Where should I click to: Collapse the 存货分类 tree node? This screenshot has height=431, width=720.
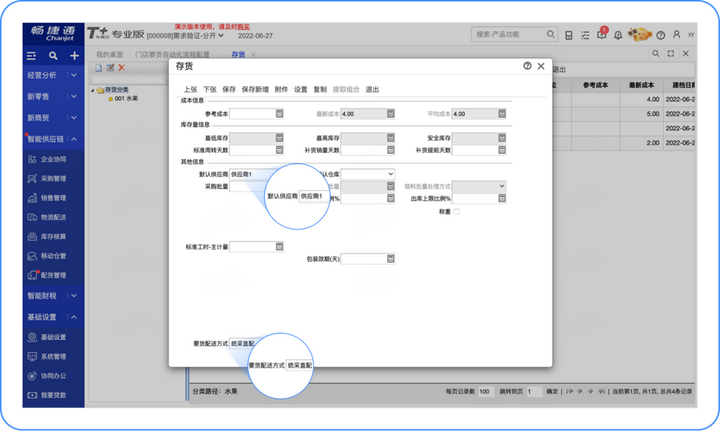[92, 90]
